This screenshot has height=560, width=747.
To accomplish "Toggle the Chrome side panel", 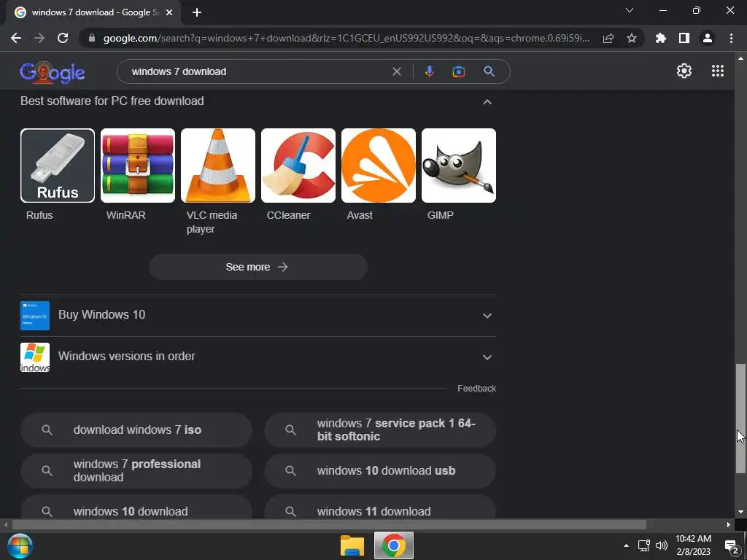I will click(x=684, y=38).
